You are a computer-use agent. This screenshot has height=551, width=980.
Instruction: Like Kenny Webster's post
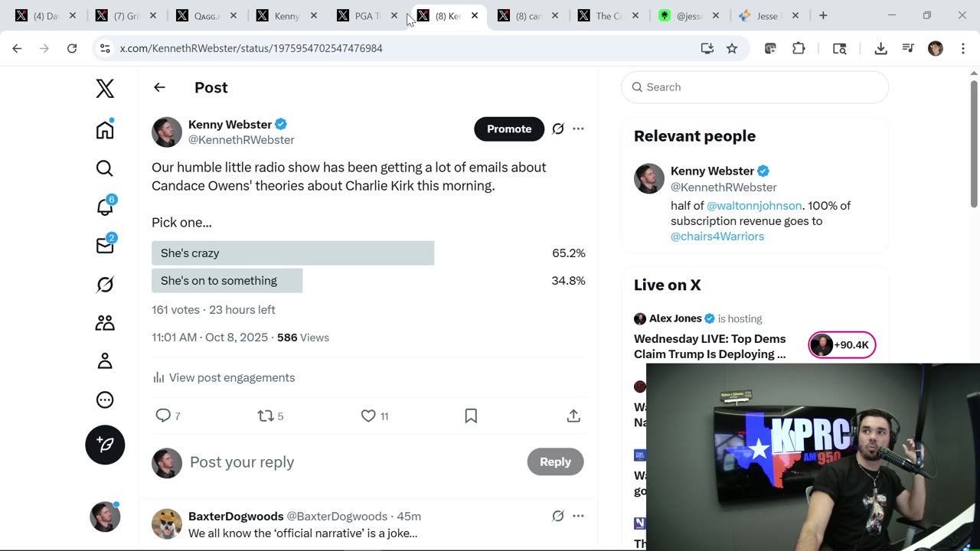pyautogui.click(x=368, y=416)
